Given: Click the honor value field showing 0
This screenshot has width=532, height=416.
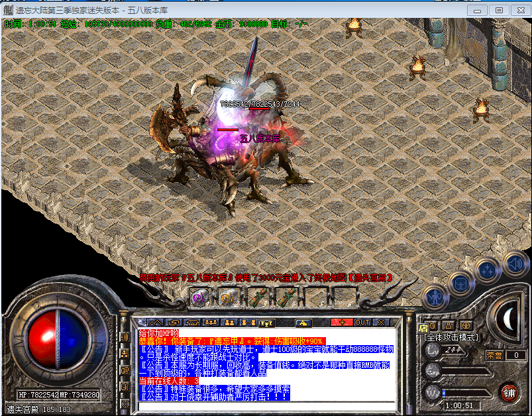Looking at the screenshot, I should (516, 355).
